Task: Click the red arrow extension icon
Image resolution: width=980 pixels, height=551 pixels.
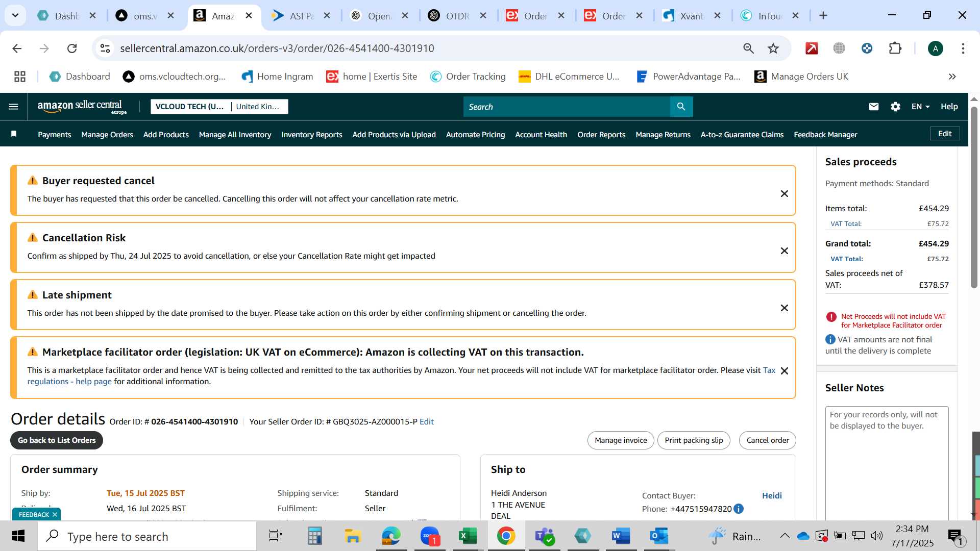Action: coord(812,48)
